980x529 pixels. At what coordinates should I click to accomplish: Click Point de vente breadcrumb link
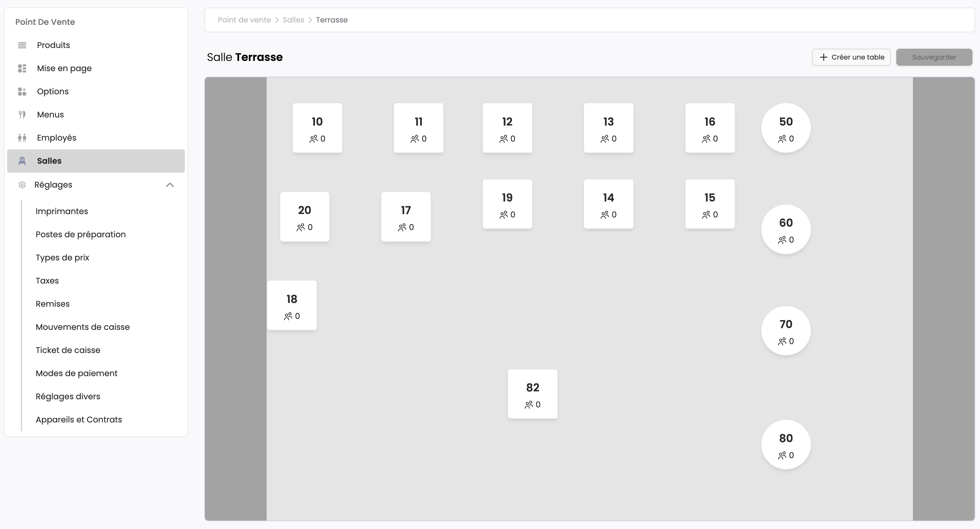click(x=244, y=20)
